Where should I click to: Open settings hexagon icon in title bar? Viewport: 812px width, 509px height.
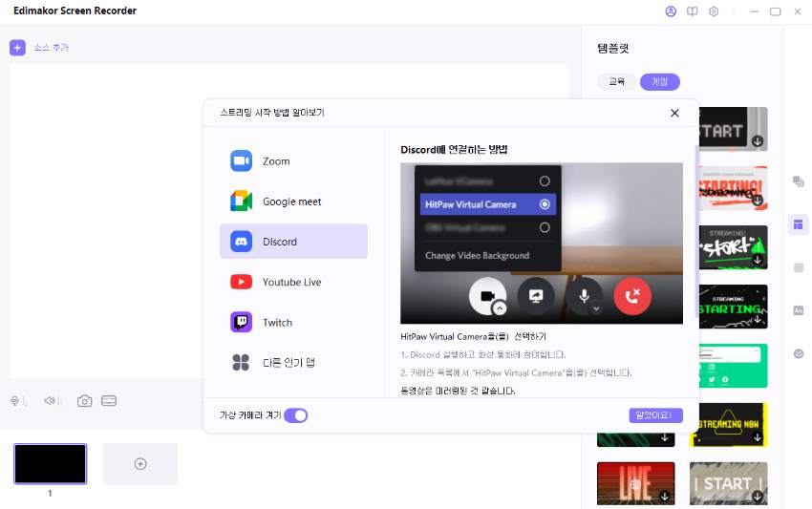pos(714,11)
